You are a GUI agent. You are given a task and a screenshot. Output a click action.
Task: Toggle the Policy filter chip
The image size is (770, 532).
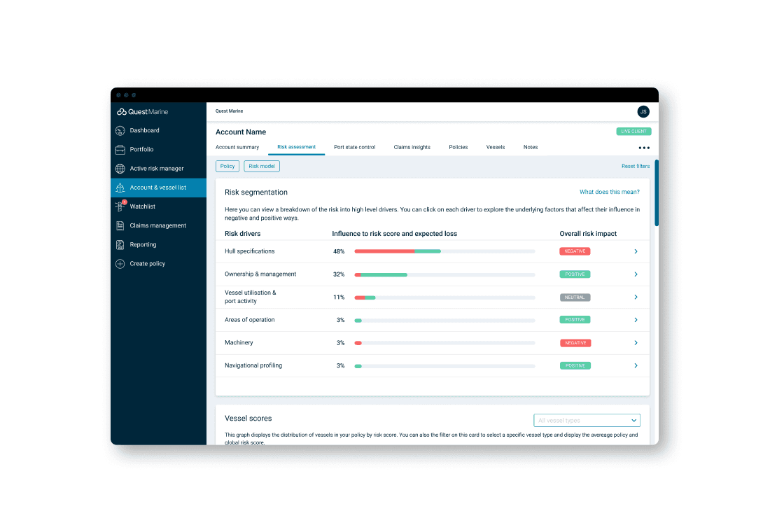[227, 167]
